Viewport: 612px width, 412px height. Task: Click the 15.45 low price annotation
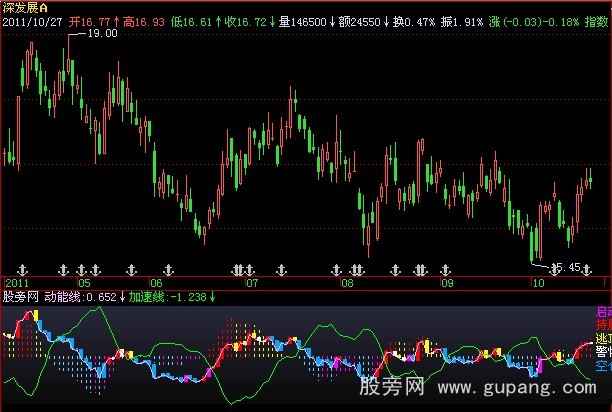pyautogui.click(x=566, y=267)
